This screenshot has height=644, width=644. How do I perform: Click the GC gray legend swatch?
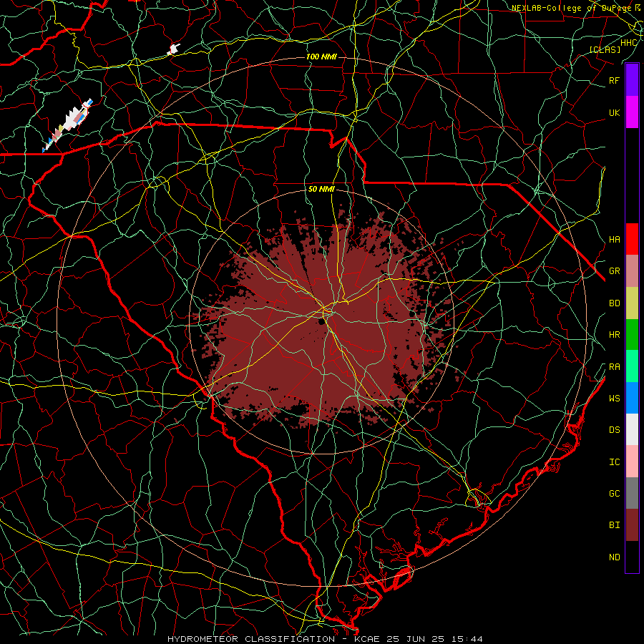click(632, 493)
